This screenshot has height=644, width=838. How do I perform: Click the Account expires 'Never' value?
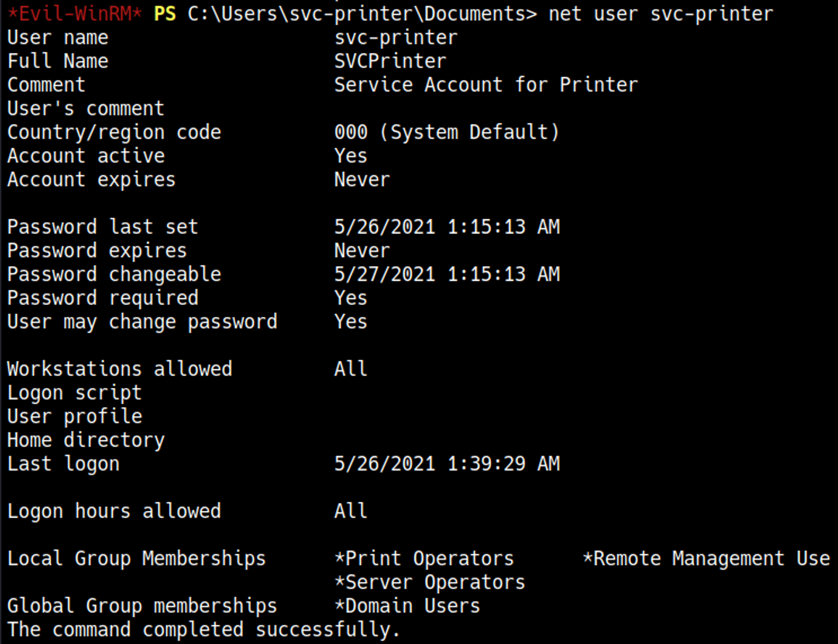pyautogui.click(x=362, y=180)
